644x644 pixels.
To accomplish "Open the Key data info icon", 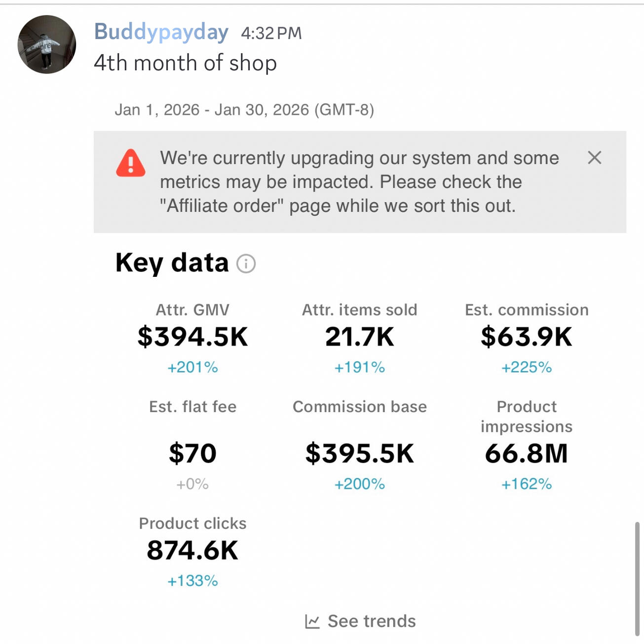I will pyautogui.click(x=246, y=264).
